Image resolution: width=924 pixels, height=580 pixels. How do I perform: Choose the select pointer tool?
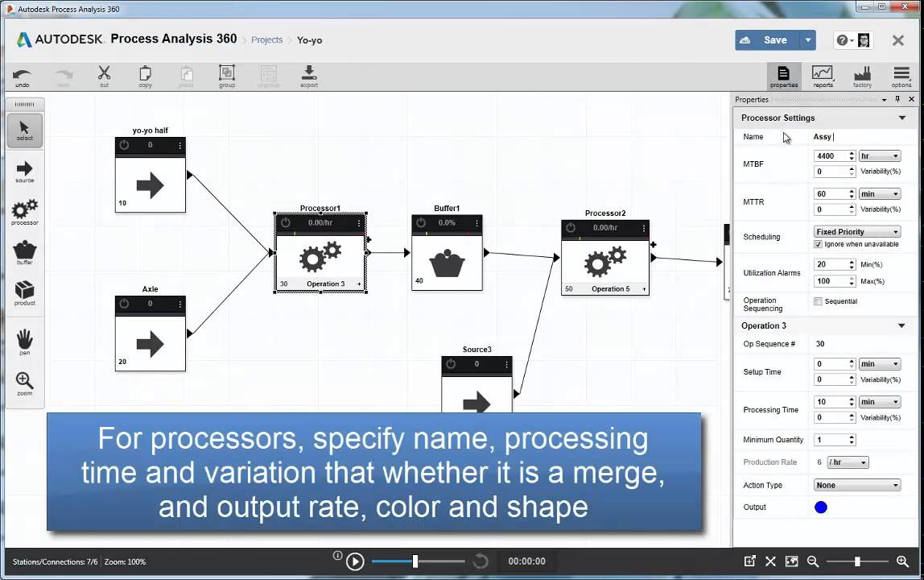click(25, 130)
